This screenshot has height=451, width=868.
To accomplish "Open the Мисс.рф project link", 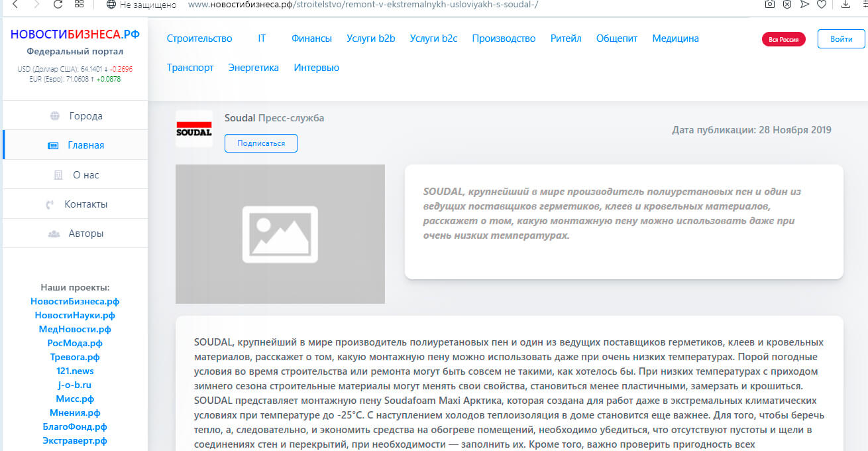I will click(75, 399).
